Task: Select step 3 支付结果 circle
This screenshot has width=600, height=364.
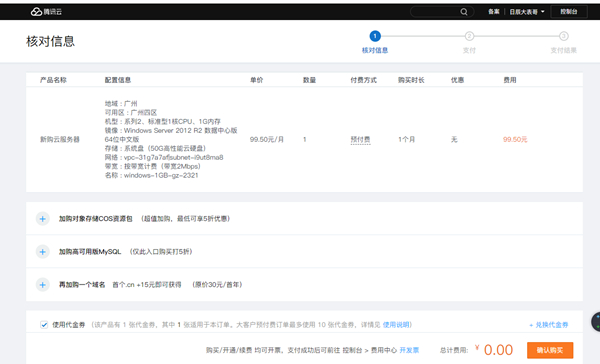Action: (564, 36)
